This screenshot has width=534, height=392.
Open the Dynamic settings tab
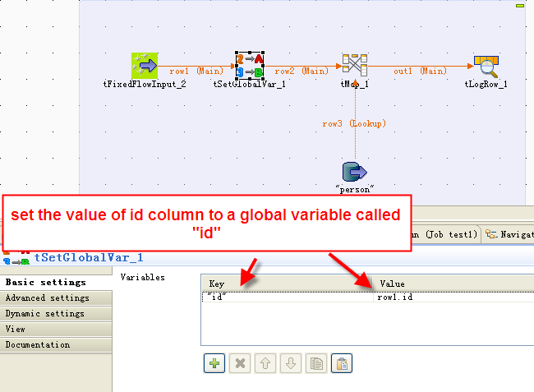(x=56, y=314)
